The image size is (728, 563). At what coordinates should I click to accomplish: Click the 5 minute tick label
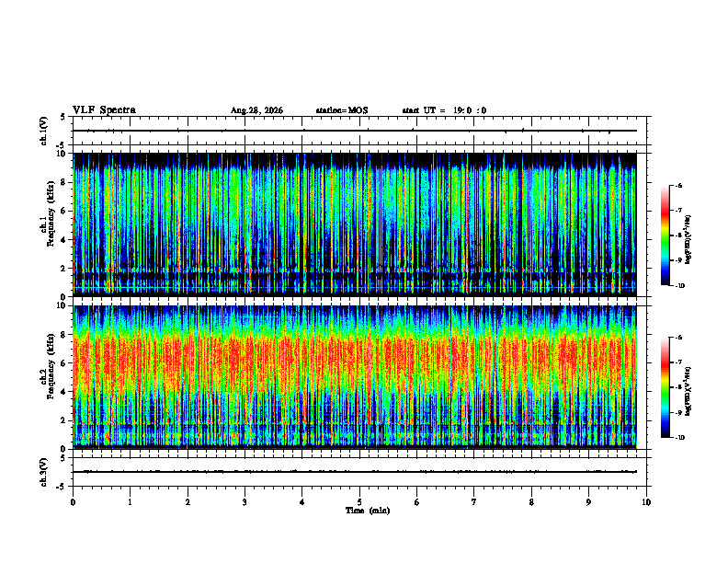tap(359, 502)
